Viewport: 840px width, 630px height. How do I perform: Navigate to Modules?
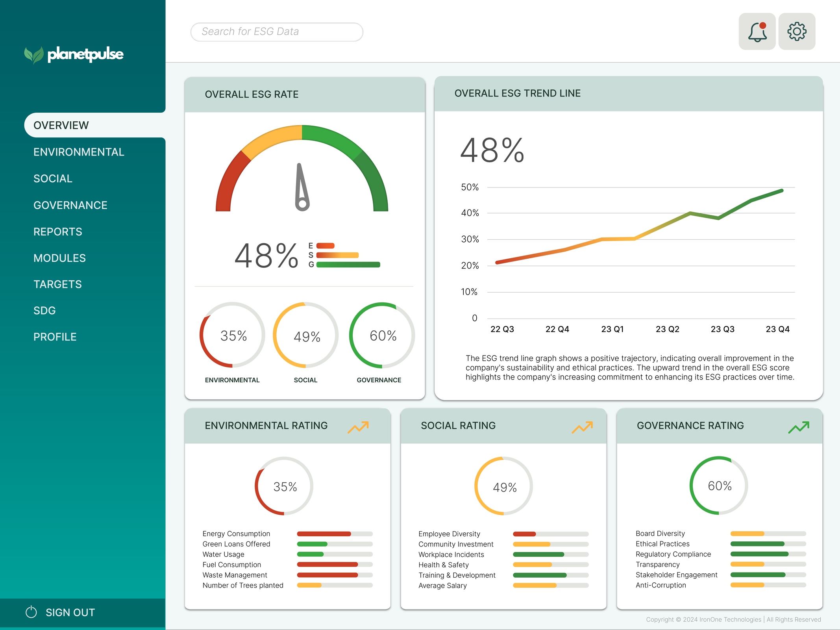click(59, 258)
